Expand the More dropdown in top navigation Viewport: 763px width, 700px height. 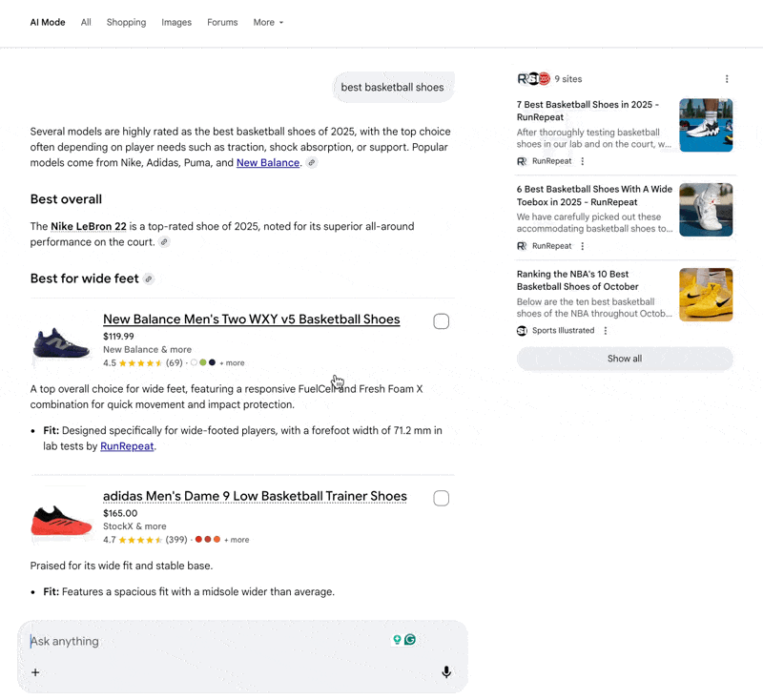268,22
